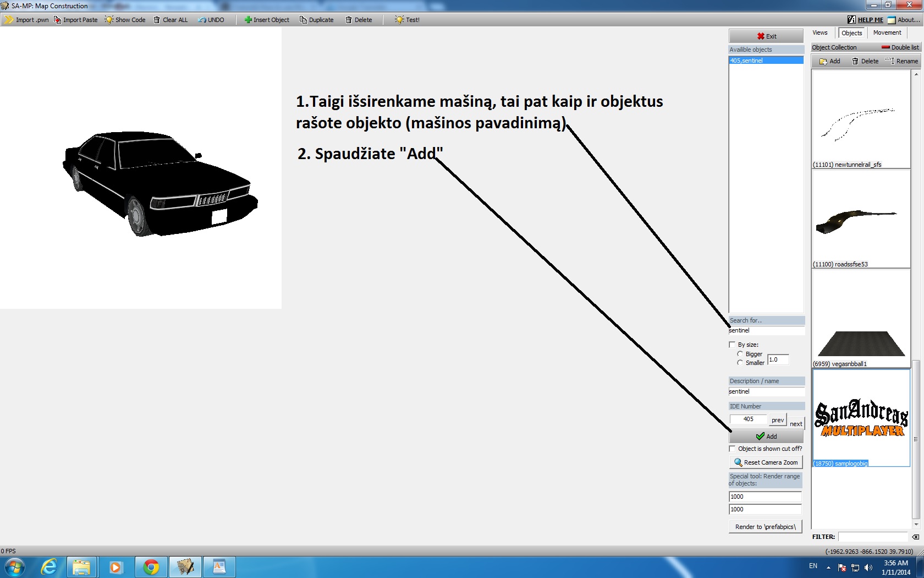924x578 pixels.
Task: Open the Windows Start menu
Action: (15, 567)
